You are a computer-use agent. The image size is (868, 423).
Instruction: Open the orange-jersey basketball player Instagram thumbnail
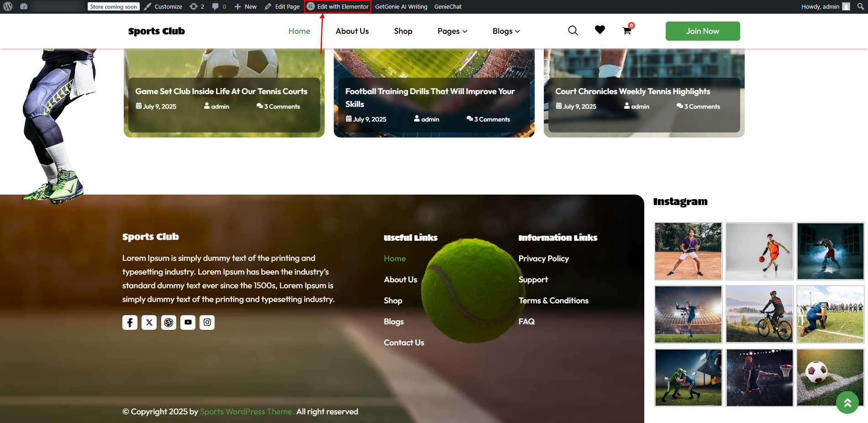pyautogui.click(x=759, y=251)
